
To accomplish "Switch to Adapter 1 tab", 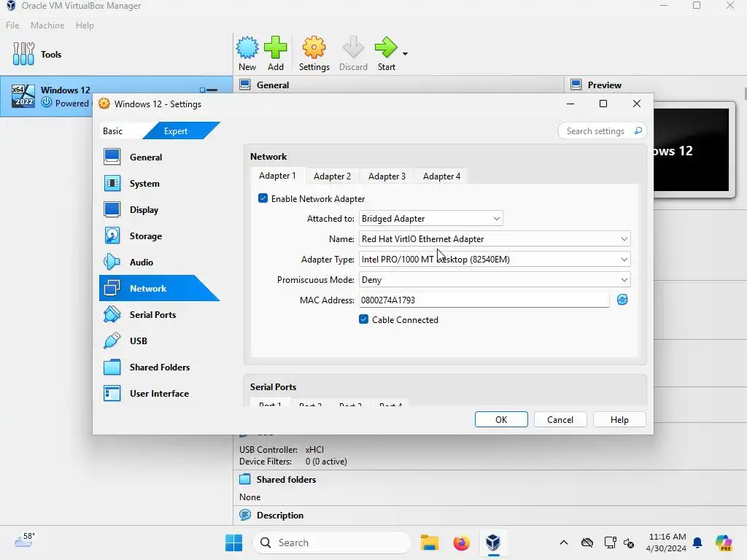I will coord(277,176).
